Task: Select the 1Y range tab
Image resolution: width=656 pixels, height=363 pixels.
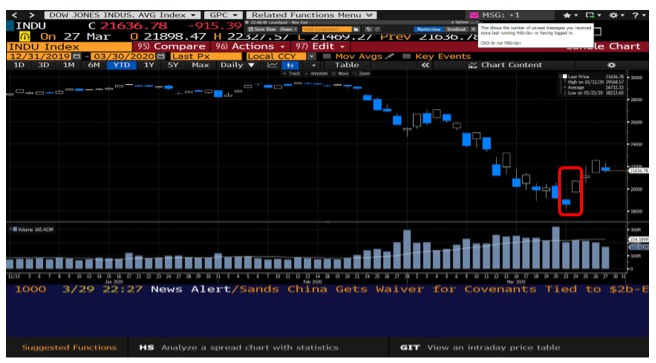Action: [149, 65]
